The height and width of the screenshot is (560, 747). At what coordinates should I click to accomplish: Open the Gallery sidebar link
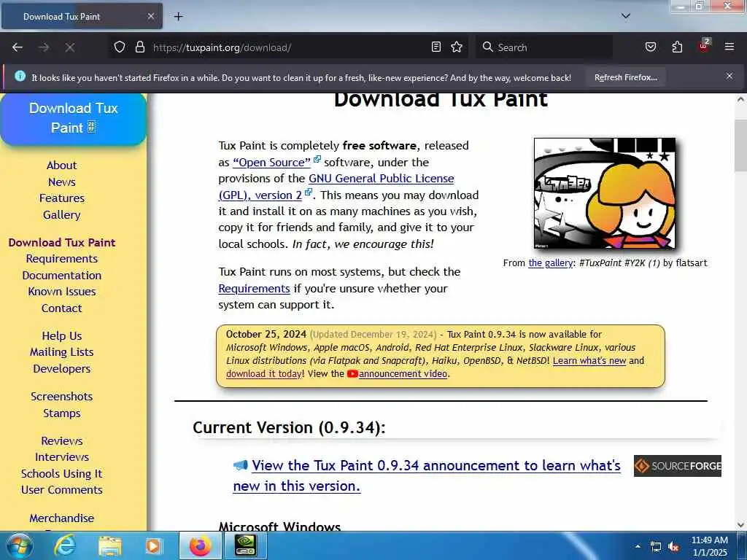(x=61, y=215)
